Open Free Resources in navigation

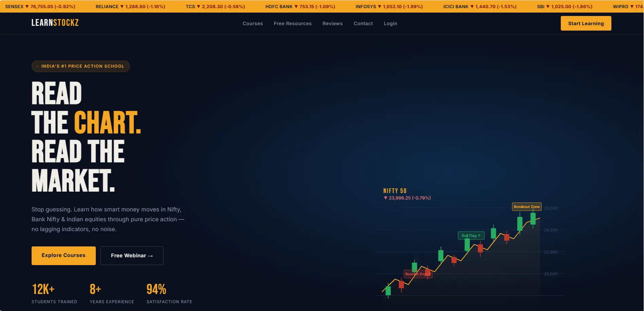click(292, 23)
